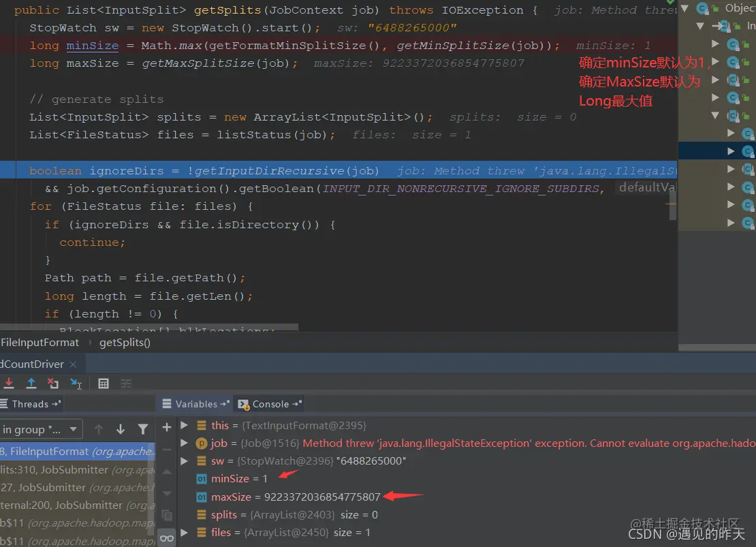The height and width of the screenshot is (547, 756).
Task: Expand the 'this' variable node
Action: pyautogui.click(x=184, y=425)
